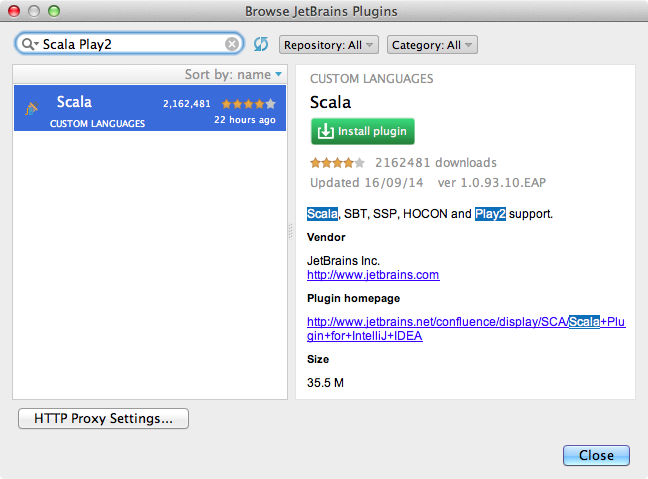
Task: Click the star rating in details panel
Action: [x=337, y=162]
